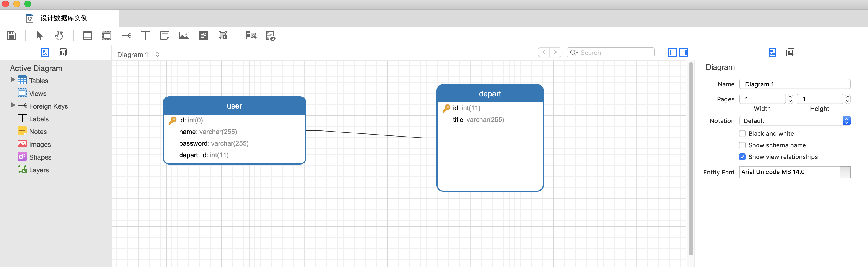Activate the hand move tool
868x267 pixels.
[59, 35]
